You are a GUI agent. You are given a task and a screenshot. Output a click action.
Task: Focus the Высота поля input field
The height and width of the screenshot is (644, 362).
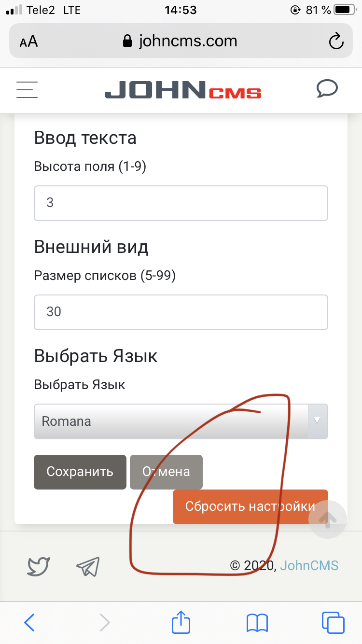(x=181, y=203)
